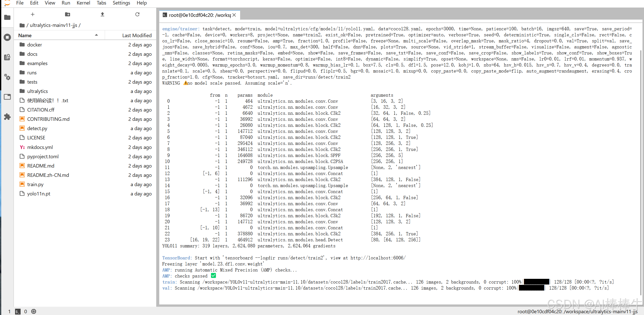This screenshot has height=315, width=644.
Task: Open the open tabs sidebar panel
Action: [x=7, y=97]
